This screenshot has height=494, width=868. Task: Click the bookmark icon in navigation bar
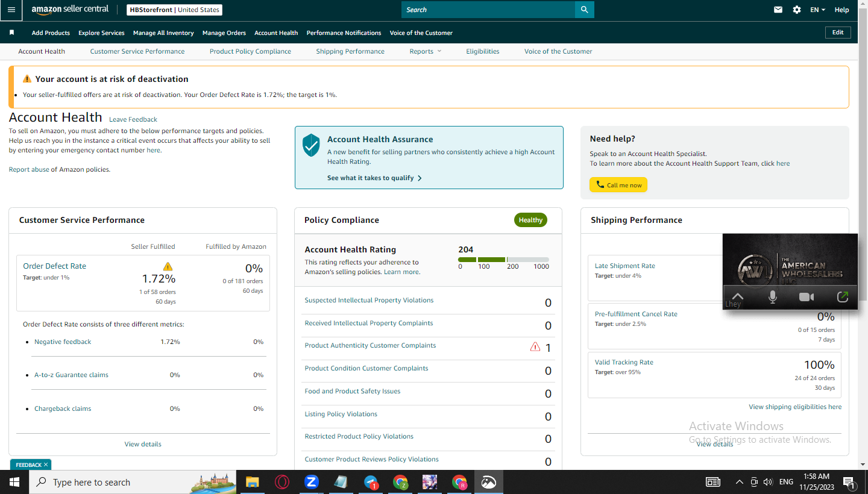(11, 33)
